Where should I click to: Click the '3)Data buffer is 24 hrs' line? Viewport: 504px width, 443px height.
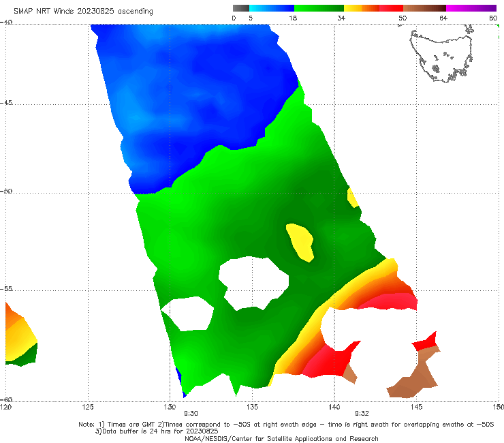tap(157, 431)
